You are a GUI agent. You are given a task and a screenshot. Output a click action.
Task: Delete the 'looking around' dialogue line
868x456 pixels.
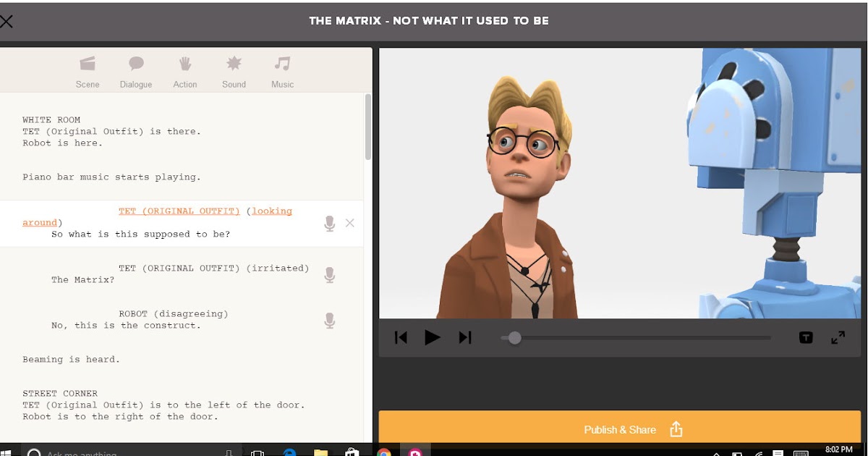(x=350, y=223)
